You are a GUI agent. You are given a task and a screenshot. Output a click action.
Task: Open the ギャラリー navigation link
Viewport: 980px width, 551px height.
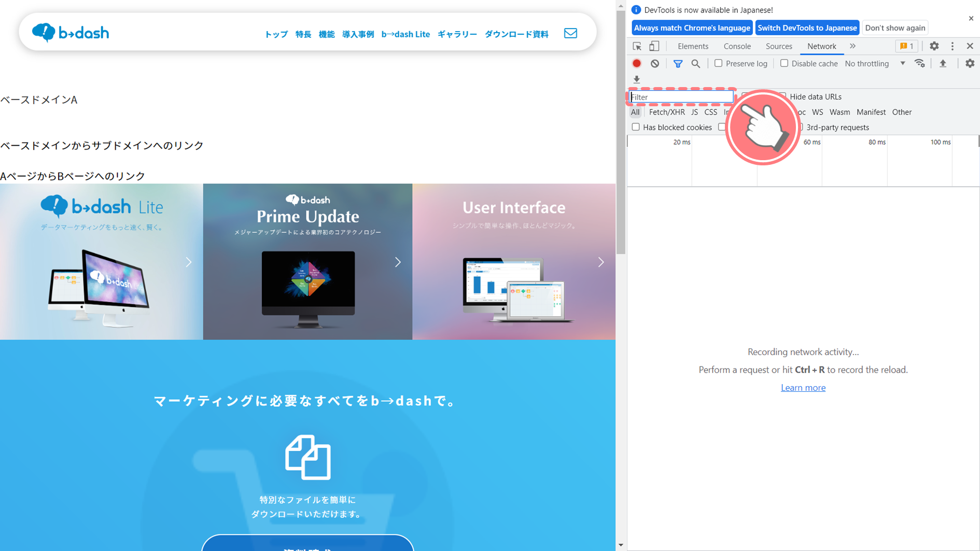(457, 34)
